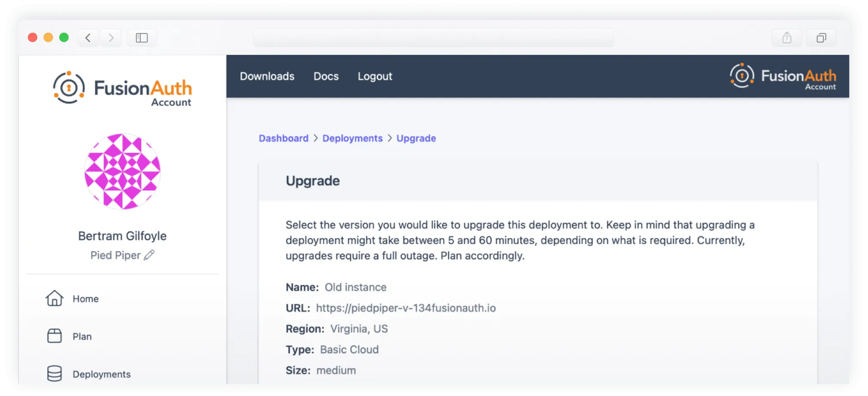This screenshot has height=396, width=868.
Task: Click the Upgrade breadcrumb link
Action: click(416, 138)
